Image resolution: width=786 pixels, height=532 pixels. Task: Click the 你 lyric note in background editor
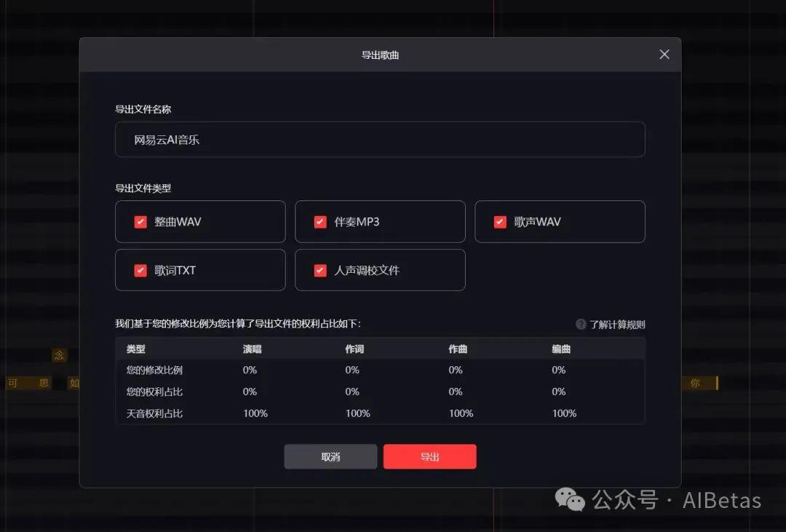click(695, 384)
